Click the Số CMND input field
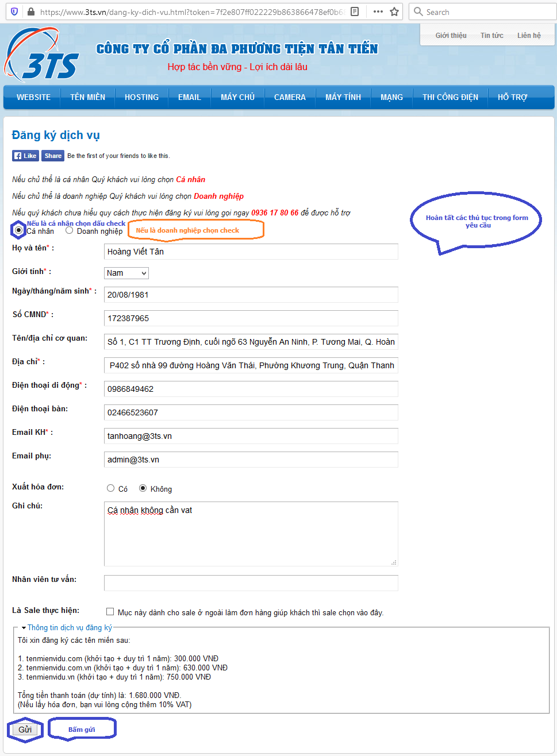The height and width of the screenshot is (756, 557). tap(251, 318)
